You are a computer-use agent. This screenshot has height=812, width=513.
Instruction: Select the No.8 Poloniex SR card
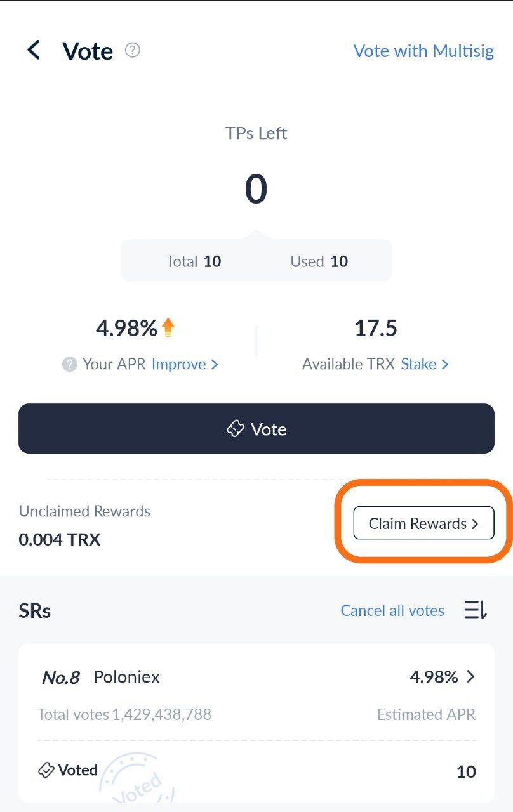coord(256,723)
